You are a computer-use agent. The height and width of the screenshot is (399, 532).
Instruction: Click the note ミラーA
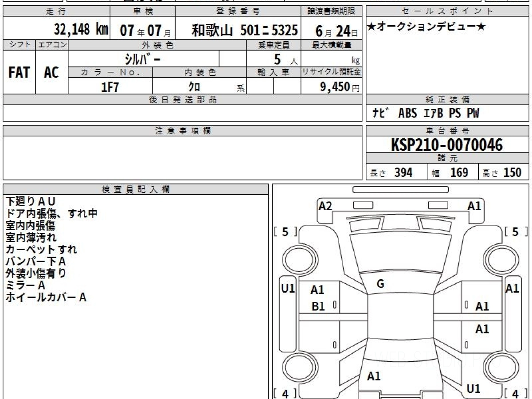(x=25, y=285)
